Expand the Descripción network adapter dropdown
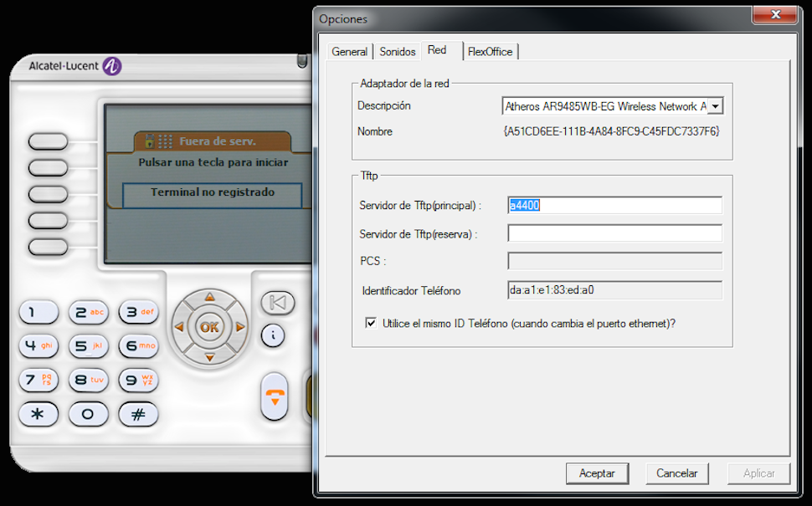The height and width of the screenshot is (506, 812). pos(715,106)
